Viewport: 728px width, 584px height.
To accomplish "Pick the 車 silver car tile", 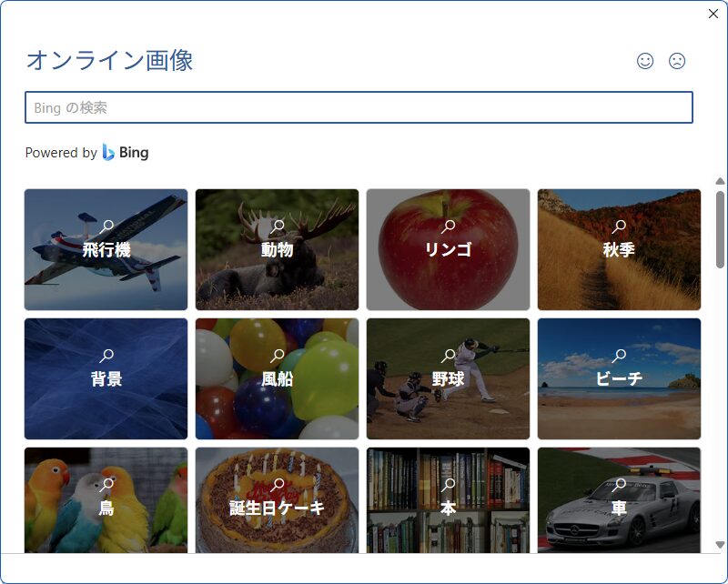I will 619,500.
